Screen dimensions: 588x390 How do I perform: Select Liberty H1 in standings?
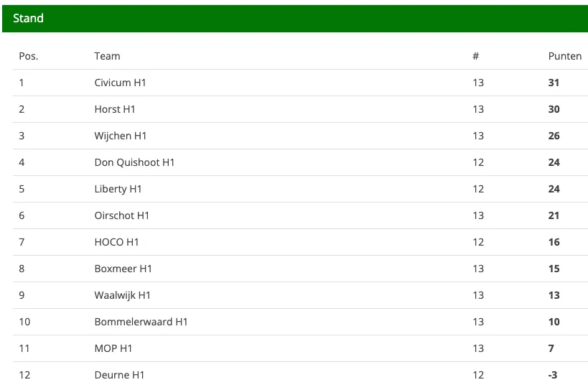coord(118,189)
